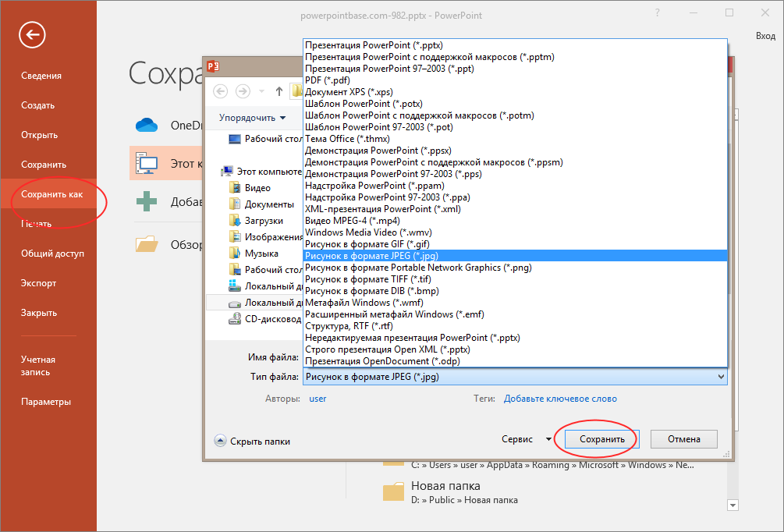Select Загрузки folder in tree
Viewport: 784px width, 532px height.
pyautogui.click(x=264, y=221)
